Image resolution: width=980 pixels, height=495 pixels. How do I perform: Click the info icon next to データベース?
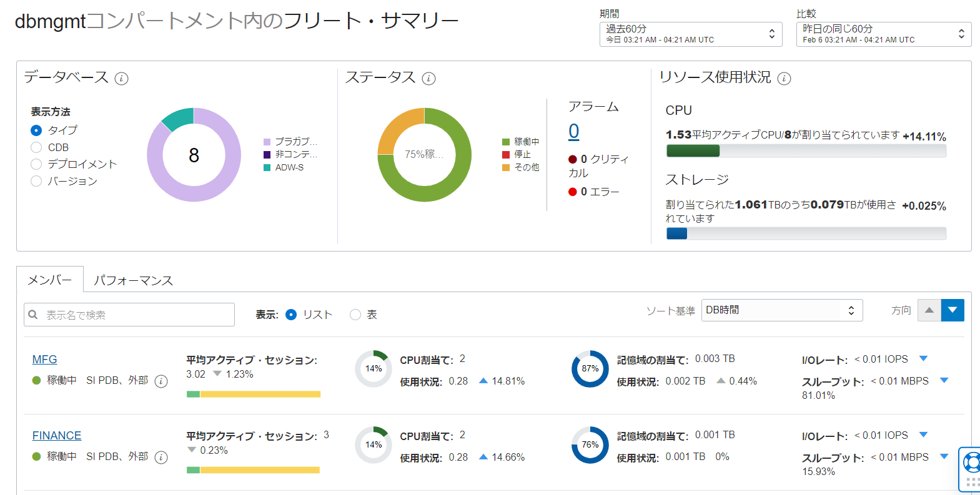click(122, 79)
